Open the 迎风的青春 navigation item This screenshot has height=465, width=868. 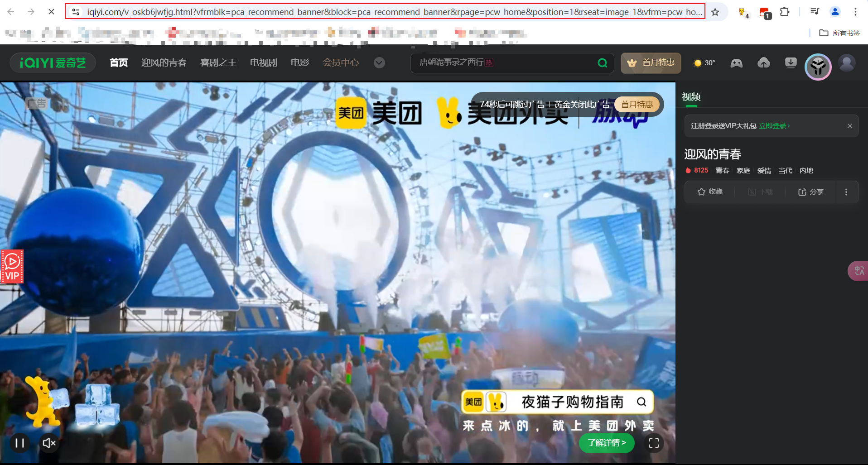tap(164, 62)
